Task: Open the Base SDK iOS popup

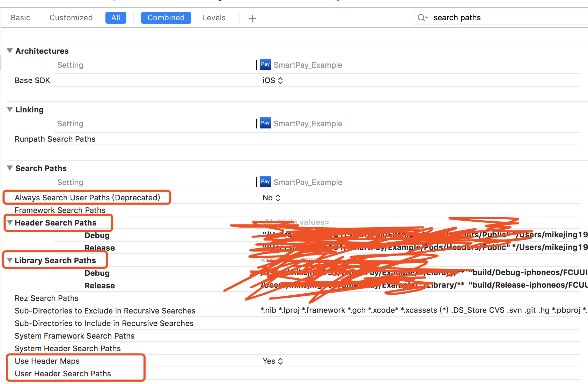Action: (273, 80)
